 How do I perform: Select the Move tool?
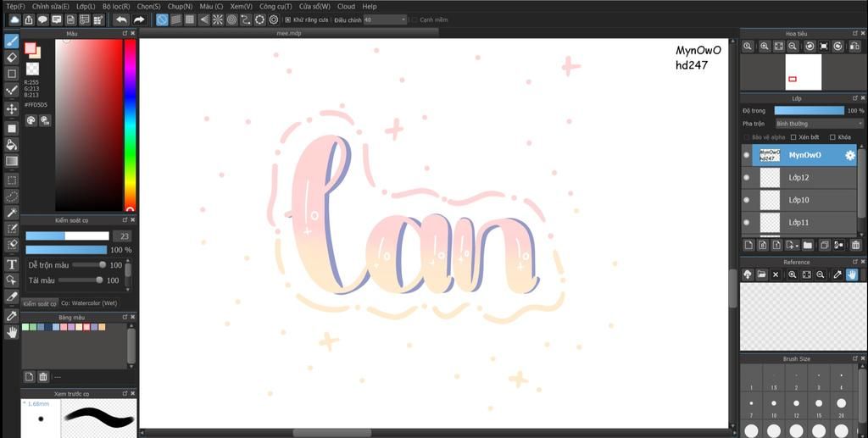click(x=12, y=108)
